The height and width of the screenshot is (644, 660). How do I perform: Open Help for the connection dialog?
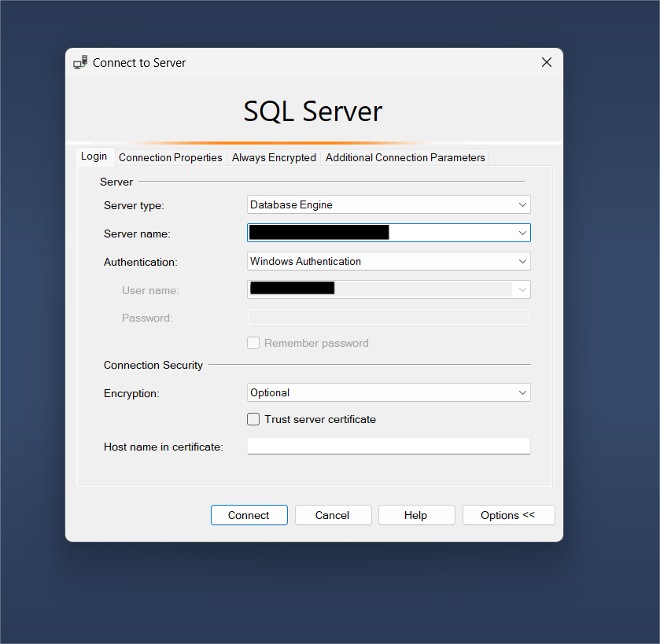pyautogui.click(x=416, y=515)
